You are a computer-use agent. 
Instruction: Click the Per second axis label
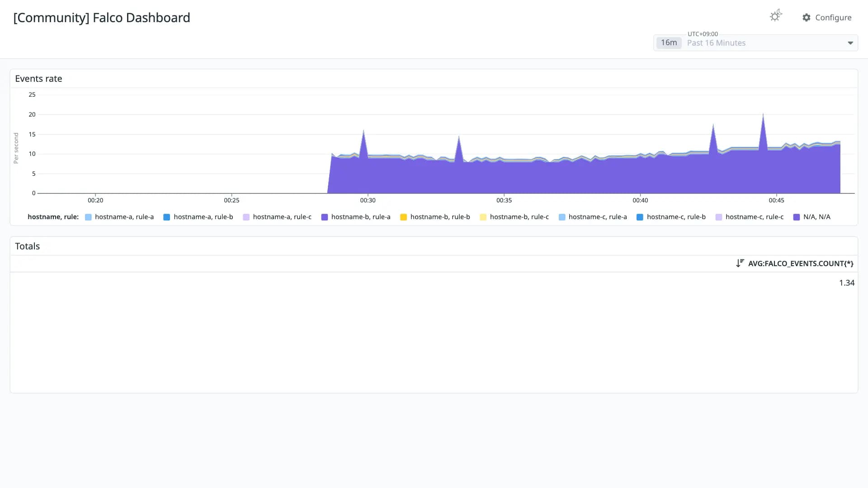tap(16, 148)
